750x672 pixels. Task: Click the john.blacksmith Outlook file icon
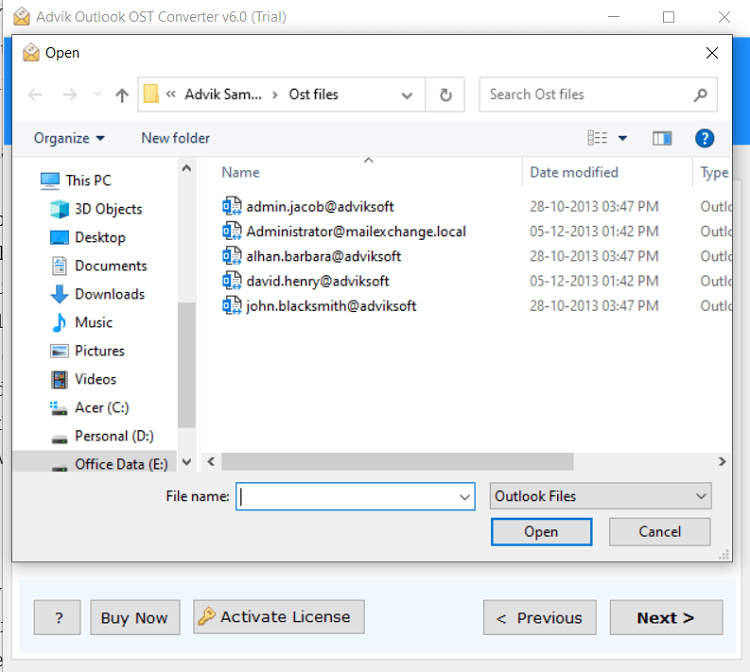(232, 306)
